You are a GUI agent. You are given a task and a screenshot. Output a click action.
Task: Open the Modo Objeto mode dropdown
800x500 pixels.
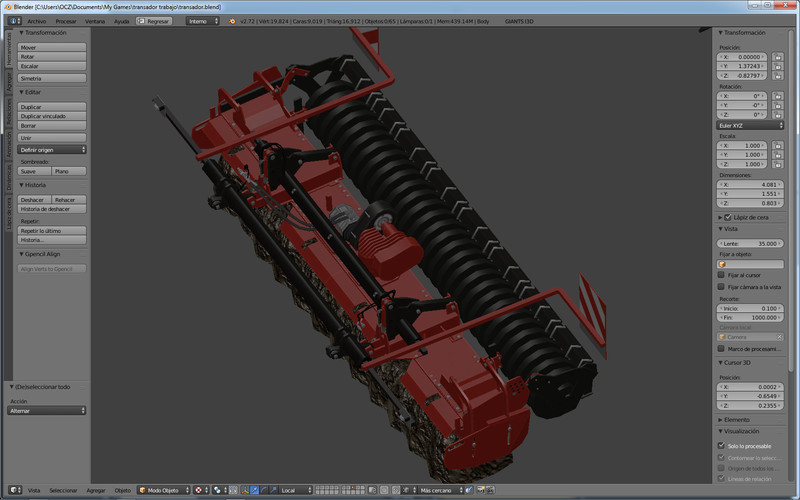(163, 490)
